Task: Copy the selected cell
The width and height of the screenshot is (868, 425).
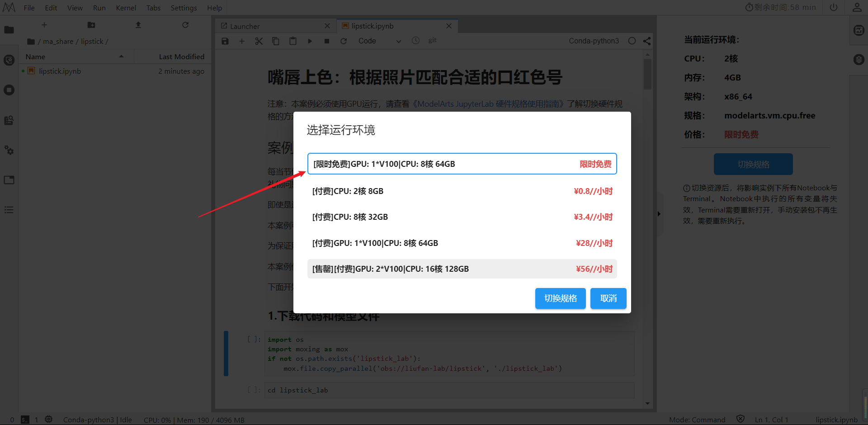Action: pyautogui.click(x=276, y=41)
